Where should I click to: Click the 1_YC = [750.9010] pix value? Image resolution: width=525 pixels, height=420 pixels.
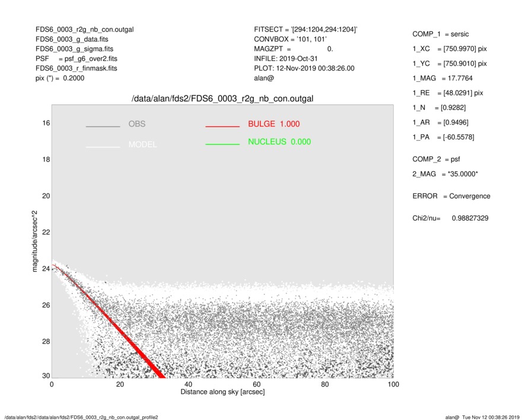point(449,63)
